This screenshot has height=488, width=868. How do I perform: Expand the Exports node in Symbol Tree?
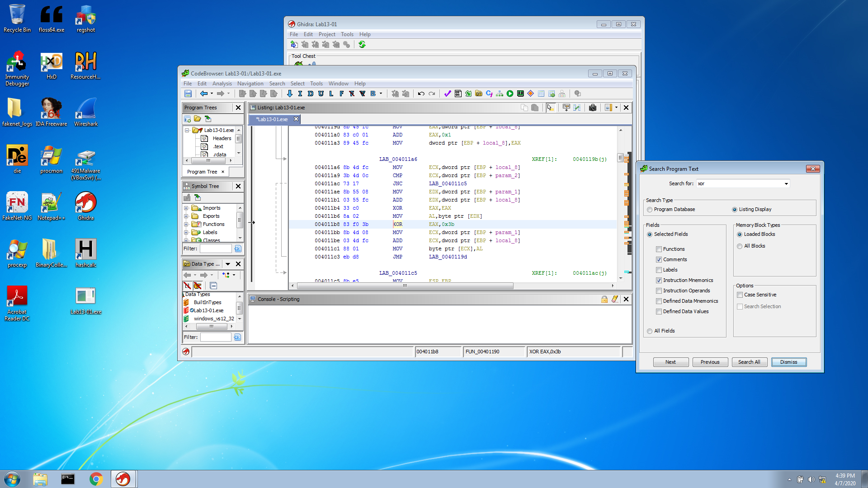pyautogui.click(x=186, y=216)
